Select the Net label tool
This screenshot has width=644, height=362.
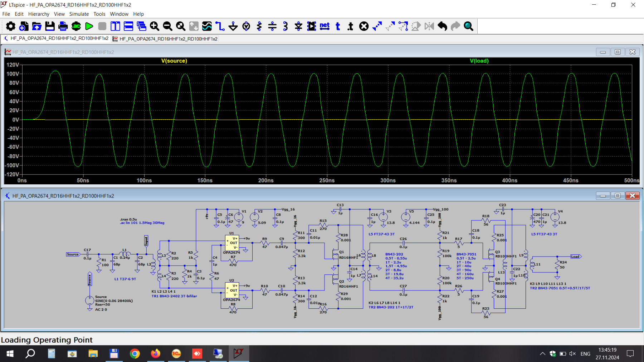(x=325, y=26)
